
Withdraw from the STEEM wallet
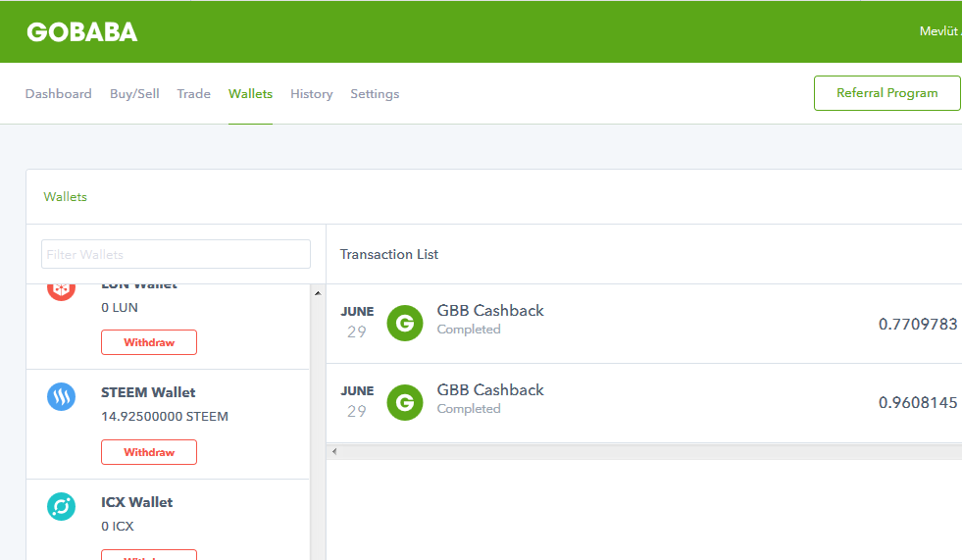[x=149, y=452]
